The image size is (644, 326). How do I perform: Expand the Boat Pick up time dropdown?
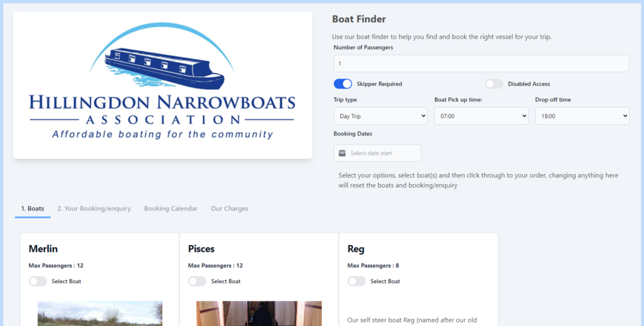481,116
